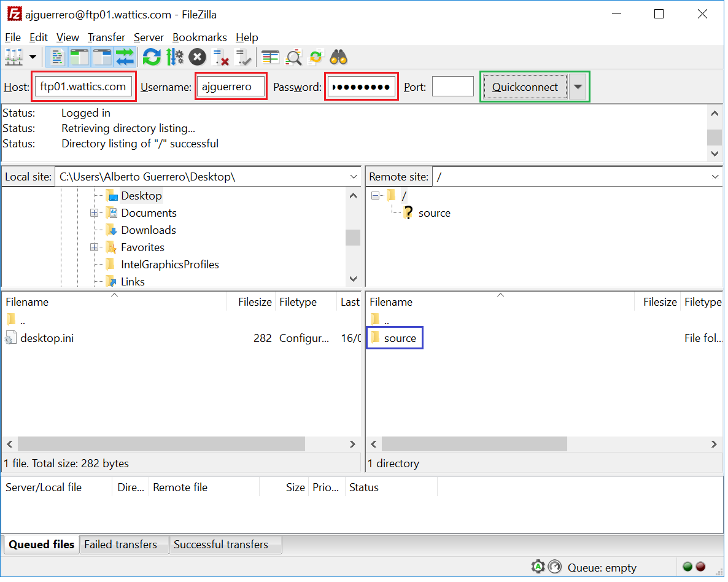Expand the Documents folder in local tree
This screenshot has height=582, width=728.
click(95, 213)
